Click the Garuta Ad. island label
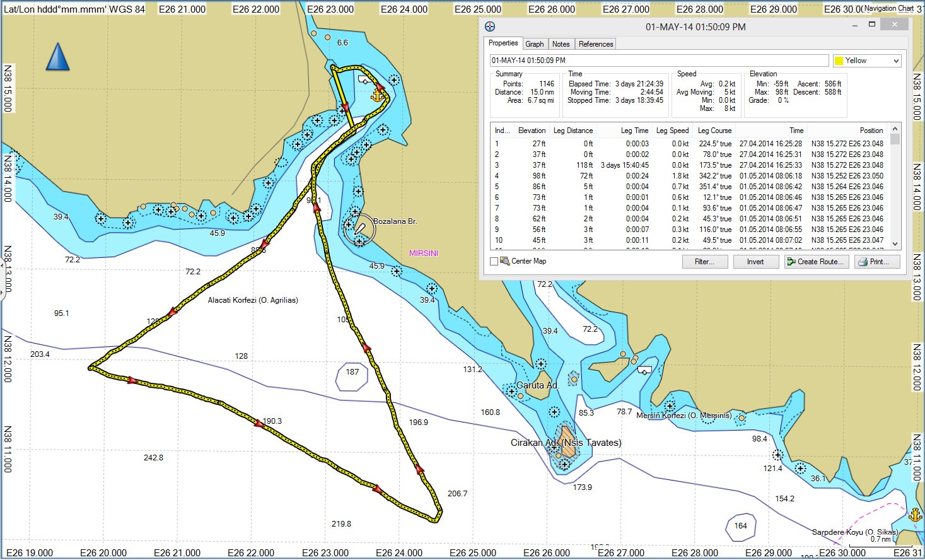 pyautogui.click(x=538, y=385)
